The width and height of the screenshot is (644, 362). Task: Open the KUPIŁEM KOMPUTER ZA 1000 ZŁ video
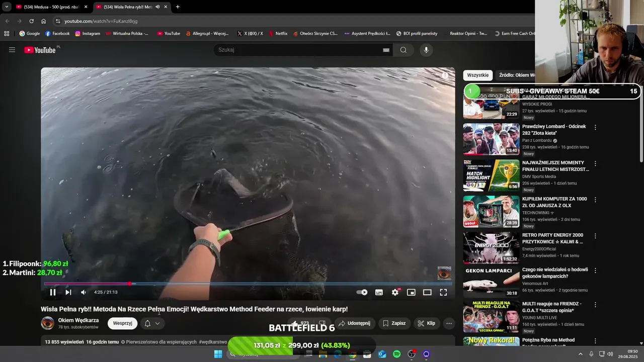tap(554, 202)
